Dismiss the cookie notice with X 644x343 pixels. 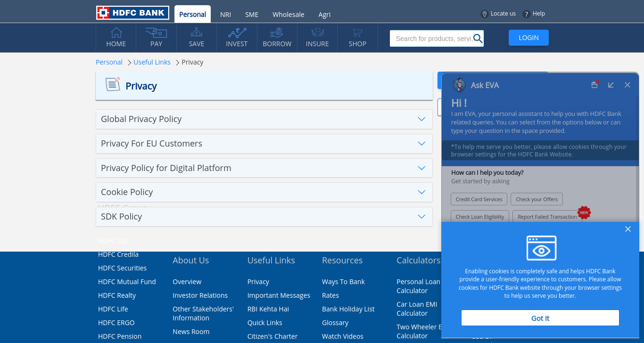pyautogui.click(x=628, y=229)
